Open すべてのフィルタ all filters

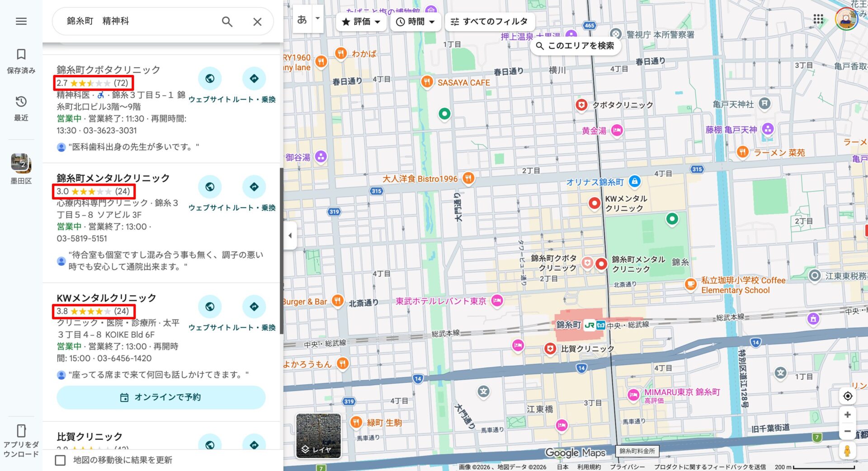point(490,22)
